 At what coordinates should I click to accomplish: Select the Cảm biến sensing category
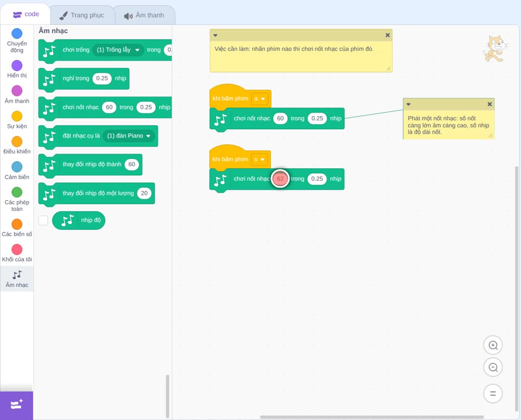point(17,170)
